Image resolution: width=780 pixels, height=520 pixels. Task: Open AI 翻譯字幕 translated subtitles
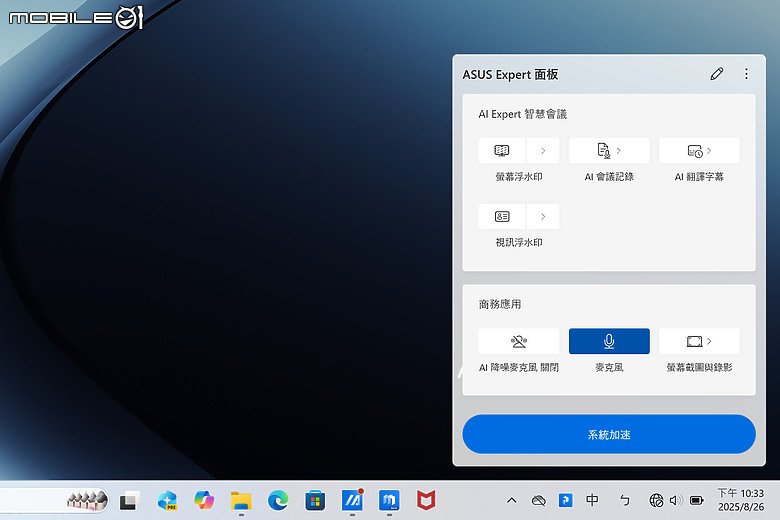pos(699,151)
